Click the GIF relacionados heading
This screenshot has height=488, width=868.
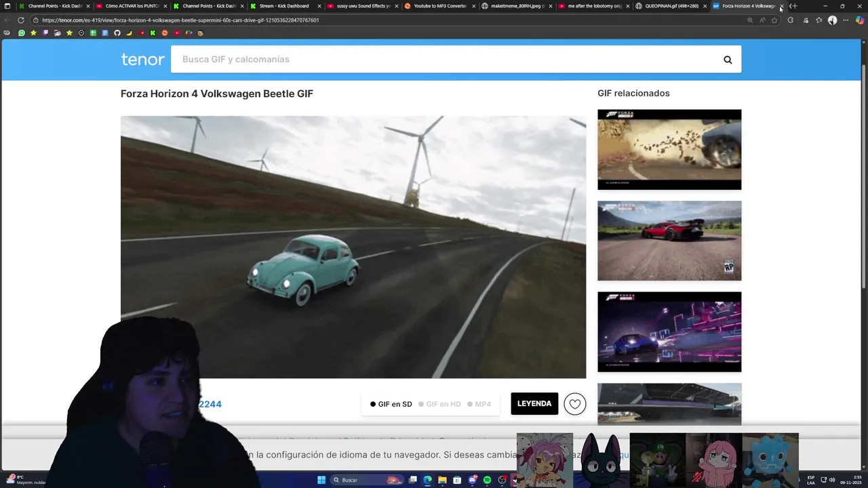coord(633,94)
